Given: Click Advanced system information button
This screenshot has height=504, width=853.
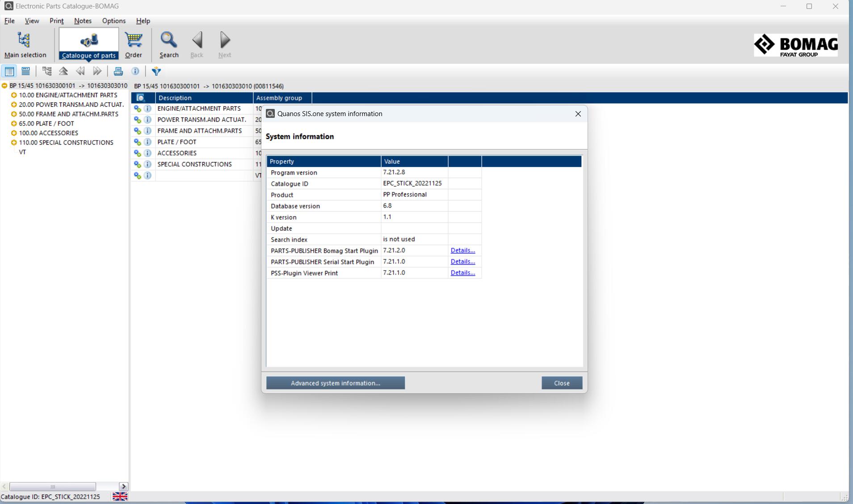Looking at the screenshot, I should [x=336, y=383].
